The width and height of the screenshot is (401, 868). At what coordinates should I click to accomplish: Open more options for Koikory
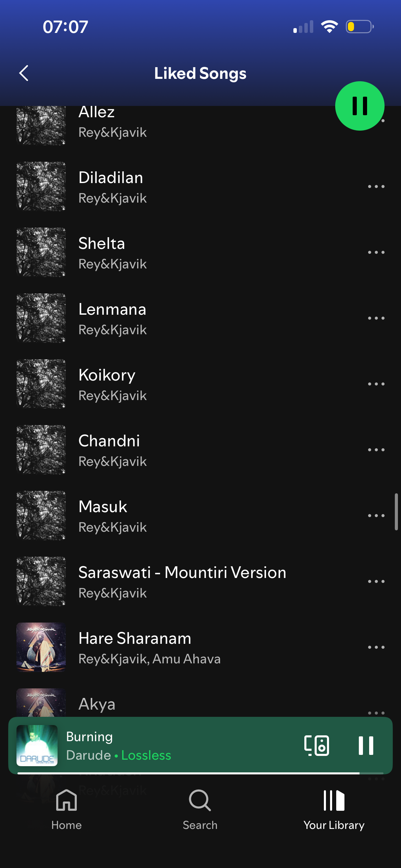click(x=376, y=384)
